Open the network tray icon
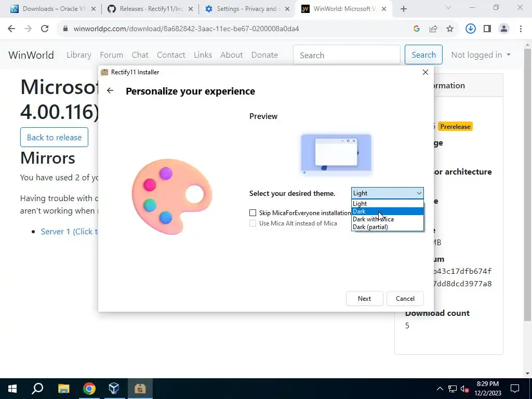The height and width of the screenshot is (399, 532). click(453, 389)
